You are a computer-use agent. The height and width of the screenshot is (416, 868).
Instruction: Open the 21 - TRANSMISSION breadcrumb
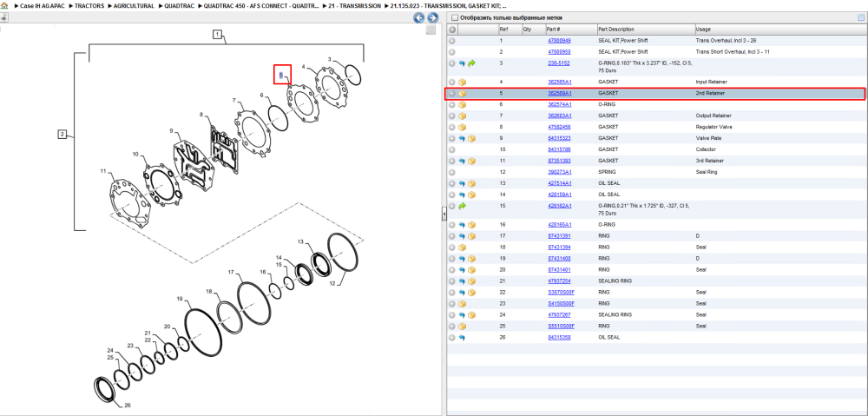pyautogui.click(x=354, y=5)
